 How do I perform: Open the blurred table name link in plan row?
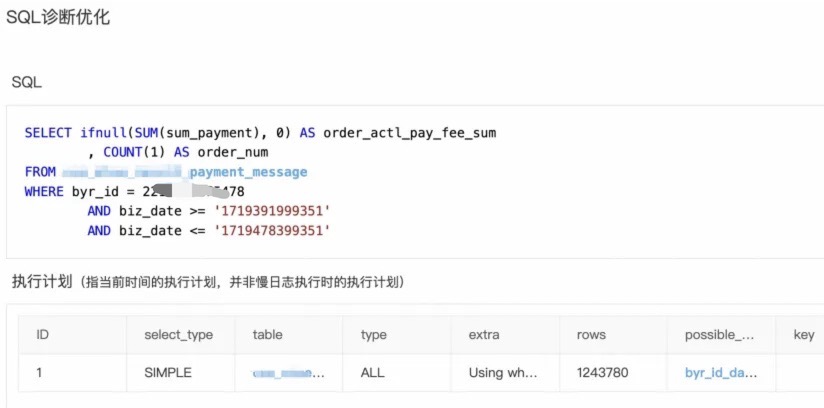pyautogui.click(x=289, y=373)
